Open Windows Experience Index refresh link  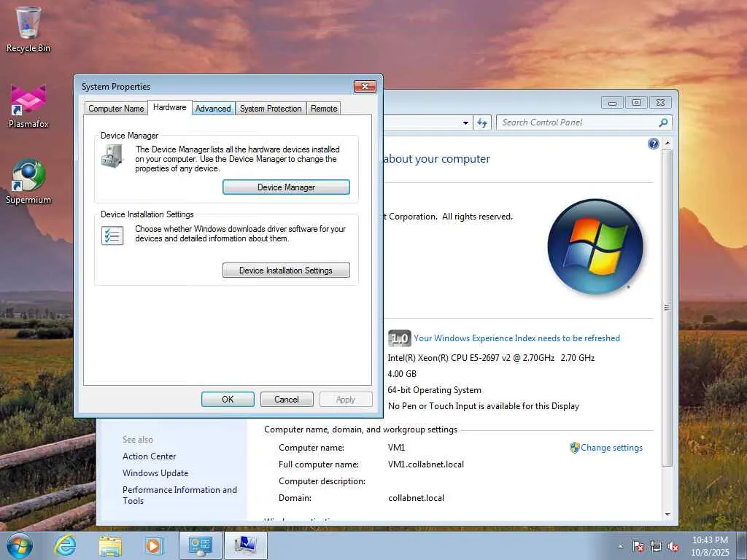[x=517, y=338]
